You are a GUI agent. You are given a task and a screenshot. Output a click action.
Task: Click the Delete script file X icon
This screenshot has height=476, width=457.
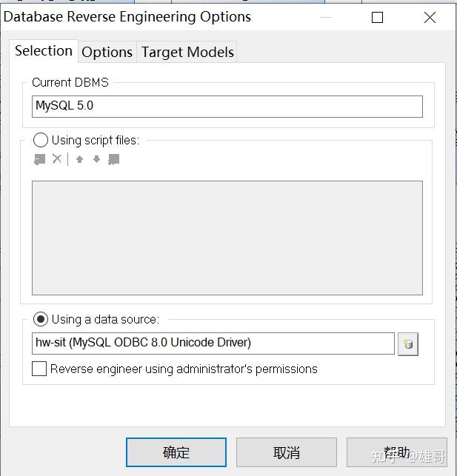[x=57, y=159]
